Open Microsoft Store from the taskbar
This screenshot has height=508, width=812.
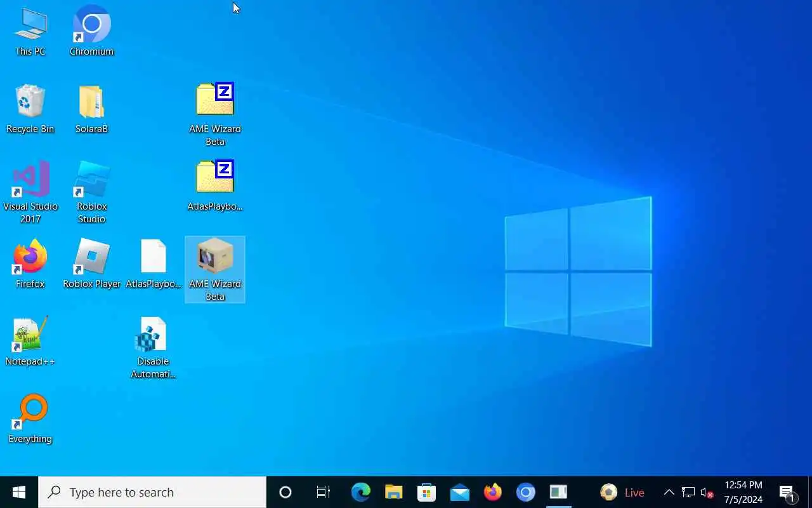[427, 492]
